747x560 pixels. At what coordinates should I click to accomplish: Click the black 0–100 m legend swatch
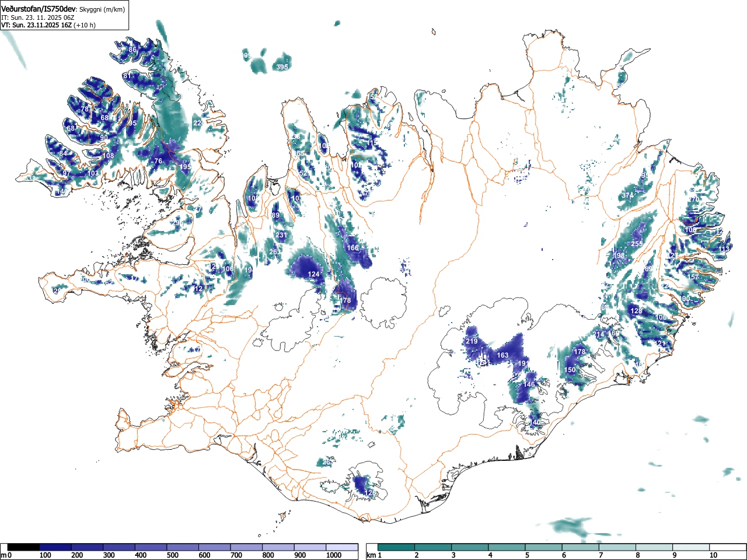pyautogui.click(x=24, y=547)
